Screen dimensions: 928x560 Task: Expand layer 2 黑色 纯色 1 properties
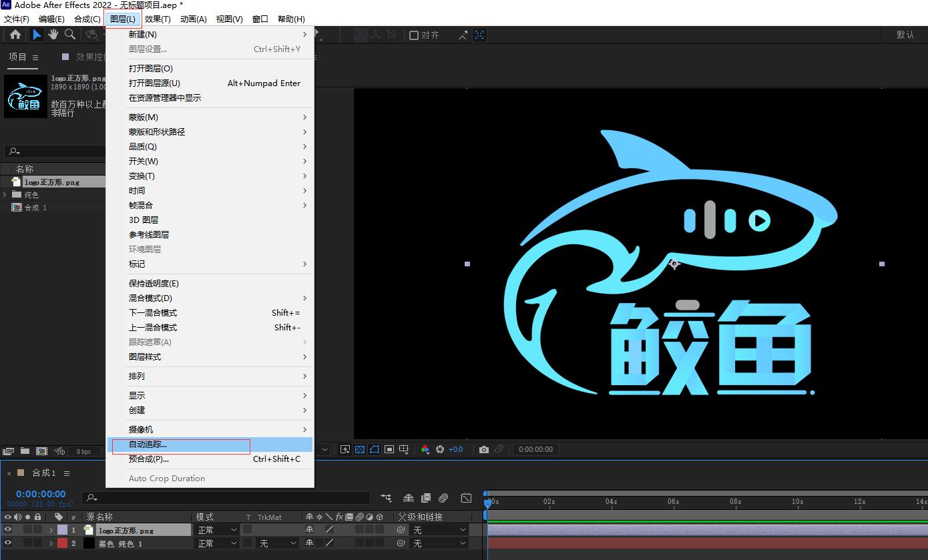click(x=51, y=544)
